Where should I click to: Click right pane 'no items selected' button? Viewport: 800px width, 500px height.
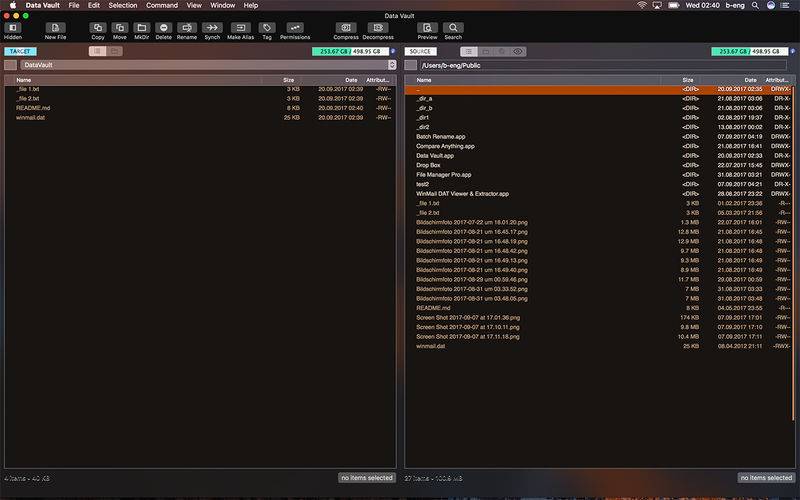point(766,478)
